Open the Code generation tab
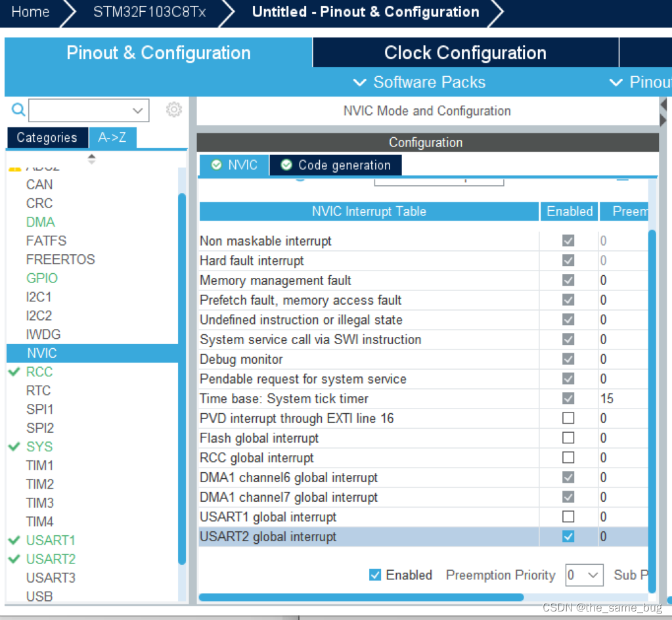The width and height of the screenshot is (672, 620). (336, 165)
